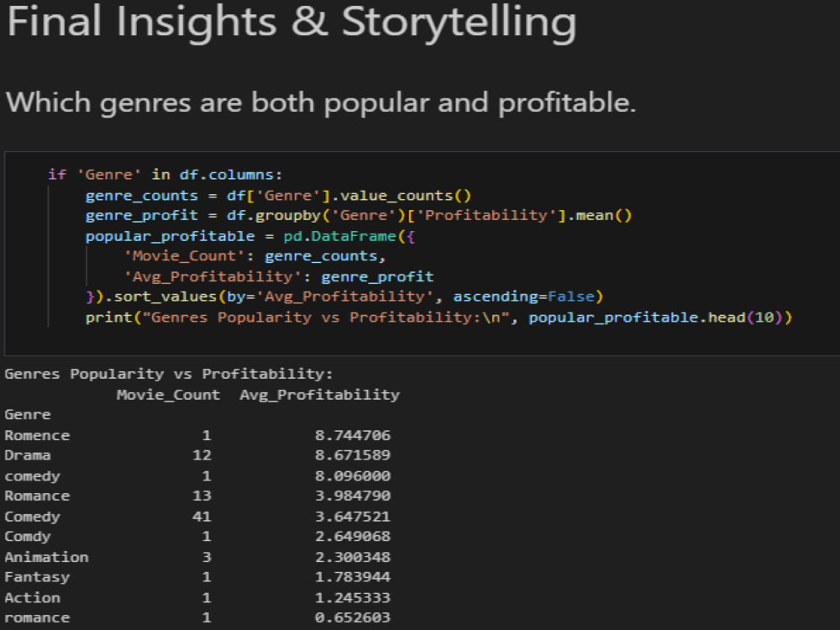Viewport: 840px width, 630px height.
Task: Click the 'Final Insights & Storytelling' heading
Action: pyautogui.click(x=292, y=22)
